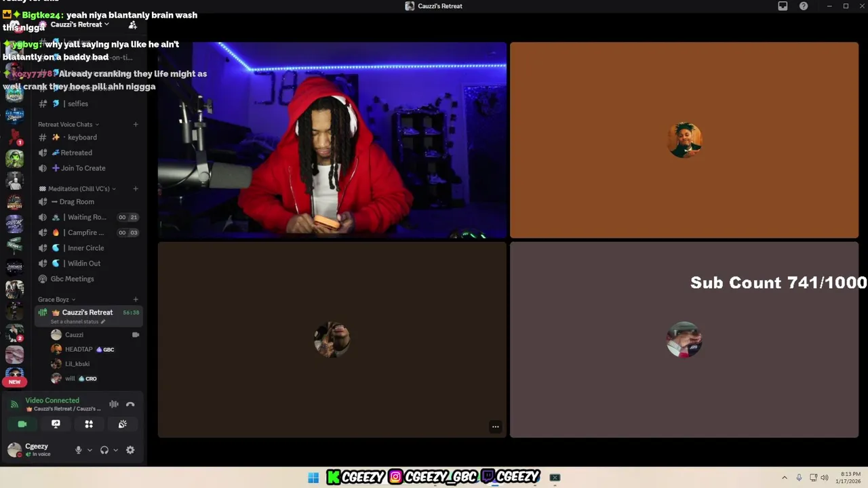868x488 pixels.
Task: Select the dark brown participant tile avatar
Action: pyautogui.click(x=332, y=340)
